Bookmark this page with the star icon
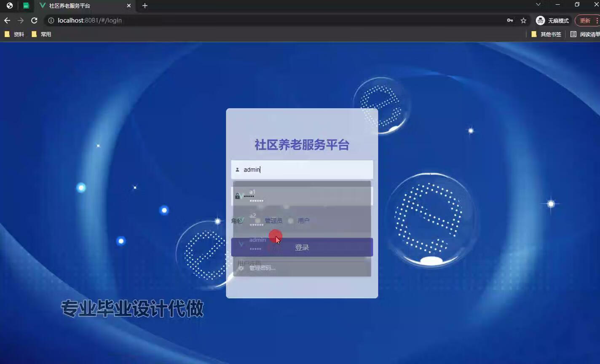600x364 pixels. point(523,20)
